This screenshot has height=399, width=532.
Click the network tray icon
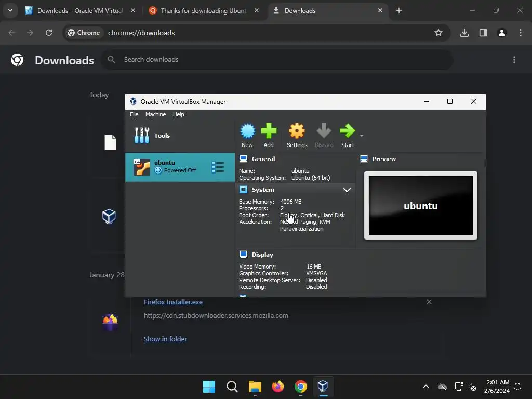(459, 387)
